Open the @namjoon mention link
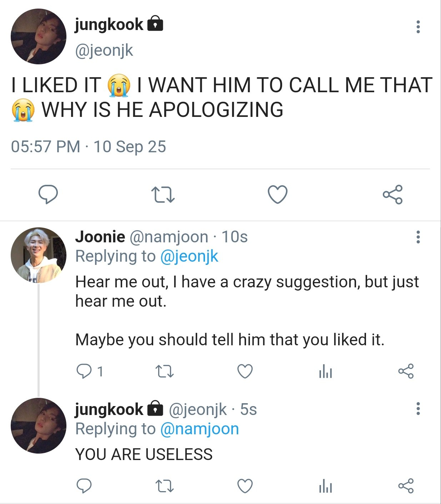441x504 pixels. (199, 429)
